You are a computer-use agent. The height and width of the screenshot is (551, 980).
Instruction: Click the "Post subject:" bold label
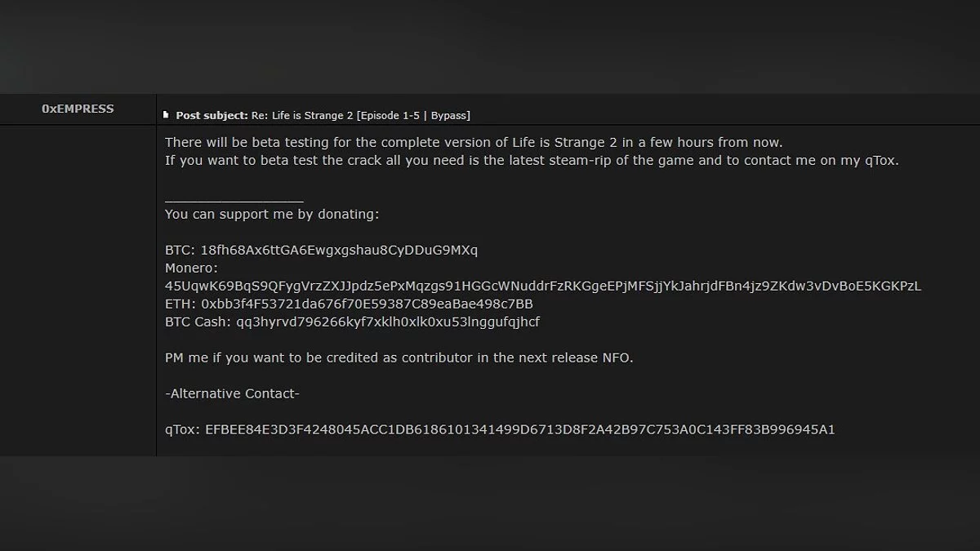point(212,115)
